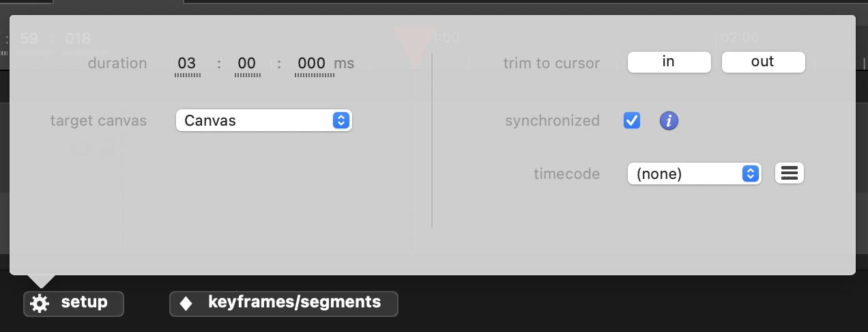Click the tick scrubber under duration minutes
The image size is (868, 332).
click(187, 74)
